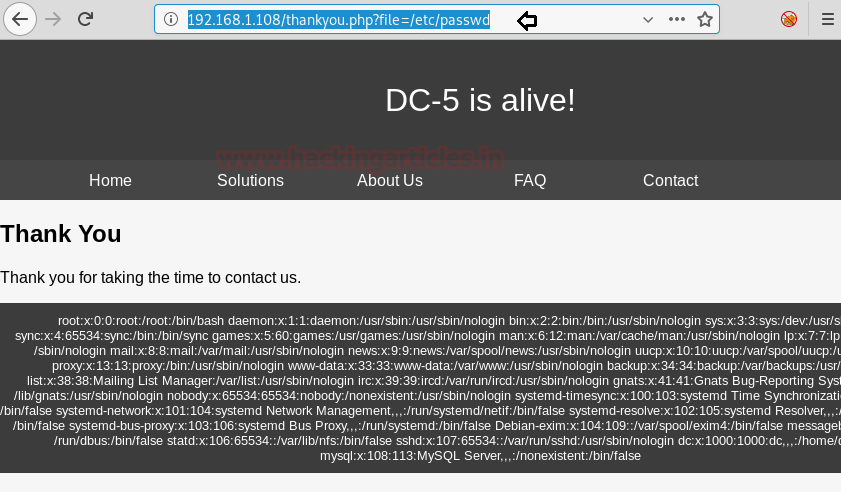Viewport: 841px width, 492px height.
Task: Click the thank you message paragraph
Action: pyautogui.click(x=151, y=277)
